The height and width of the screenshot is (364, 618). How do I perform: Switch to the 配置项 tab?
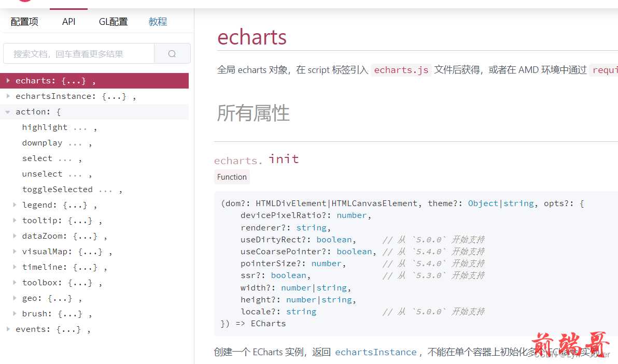(24, 22)
